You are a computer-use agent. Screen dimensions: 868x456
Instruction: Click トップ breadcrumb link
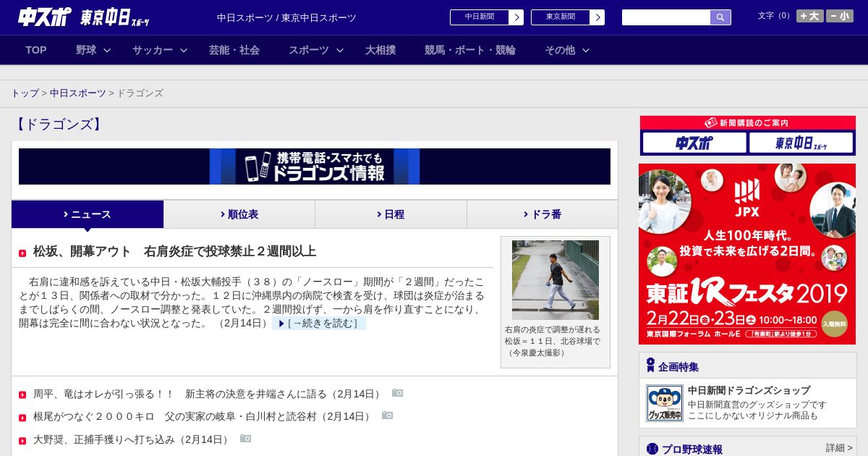(25, 93)
